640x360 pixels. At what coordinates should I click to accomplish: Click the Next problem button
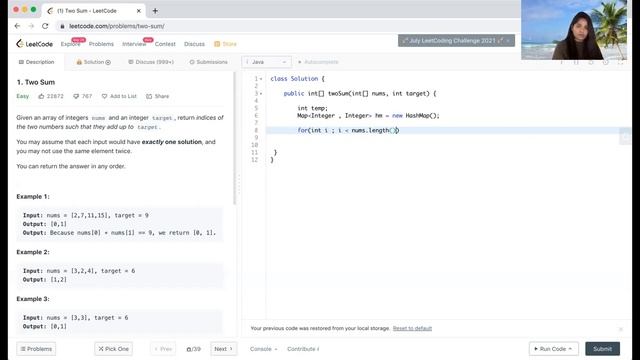tap(224, 349)
